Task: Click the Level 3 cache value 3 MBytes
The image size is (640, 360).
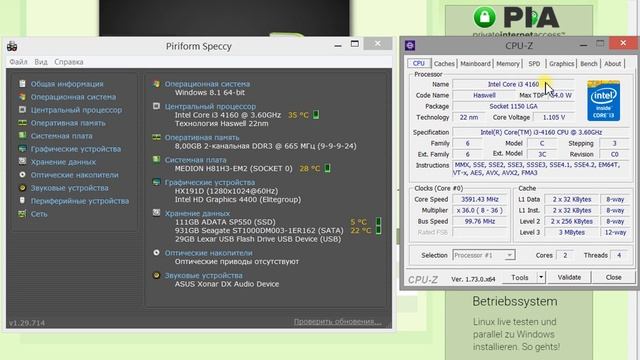Action: point(571,232)
